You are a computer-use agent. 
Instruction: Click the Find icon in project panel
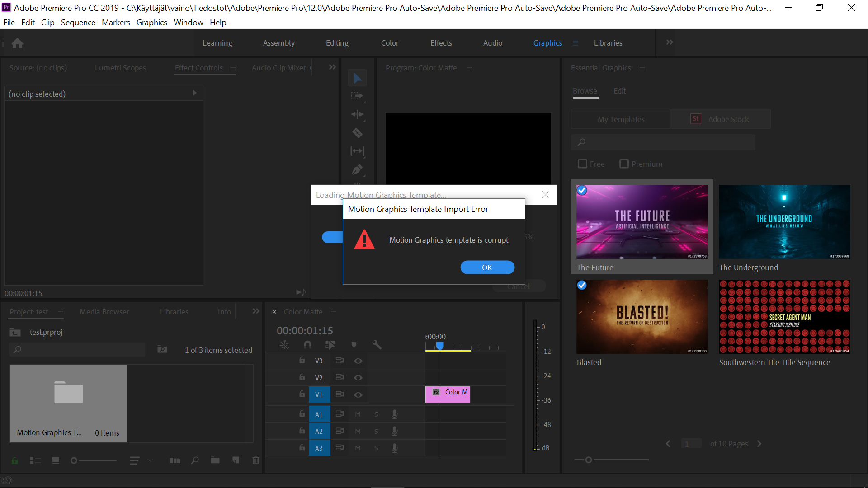195,460
